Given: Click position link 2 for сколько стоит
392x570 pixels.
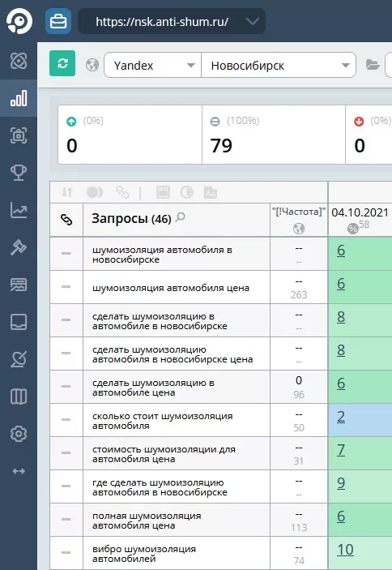Looking at the screenshot, I should tap(341, 417).
